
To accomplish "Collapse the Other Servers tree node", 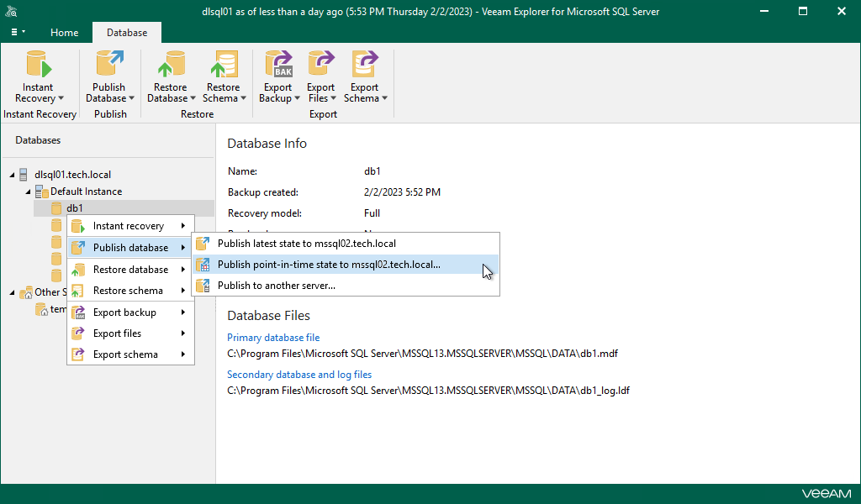I will pos(12,293).
